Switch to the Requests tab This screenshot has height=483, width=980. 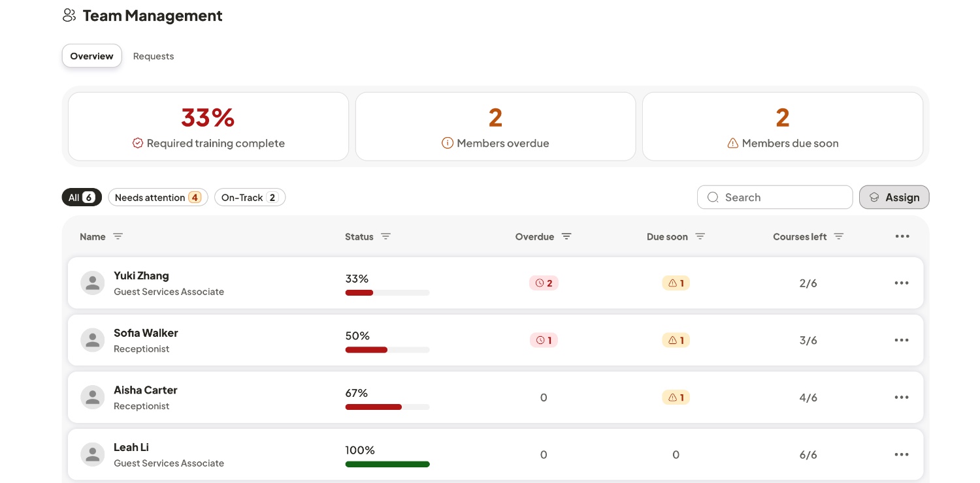click(154, 56)
